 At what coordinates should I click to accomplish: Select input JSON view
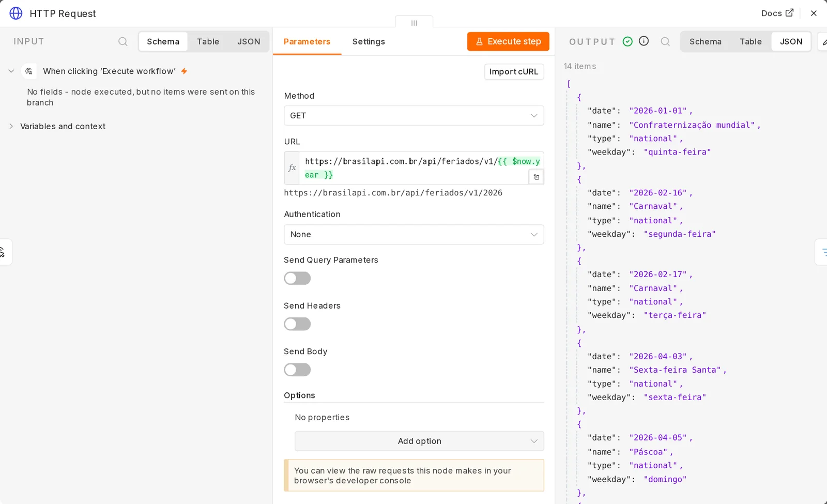pos(249,41)
